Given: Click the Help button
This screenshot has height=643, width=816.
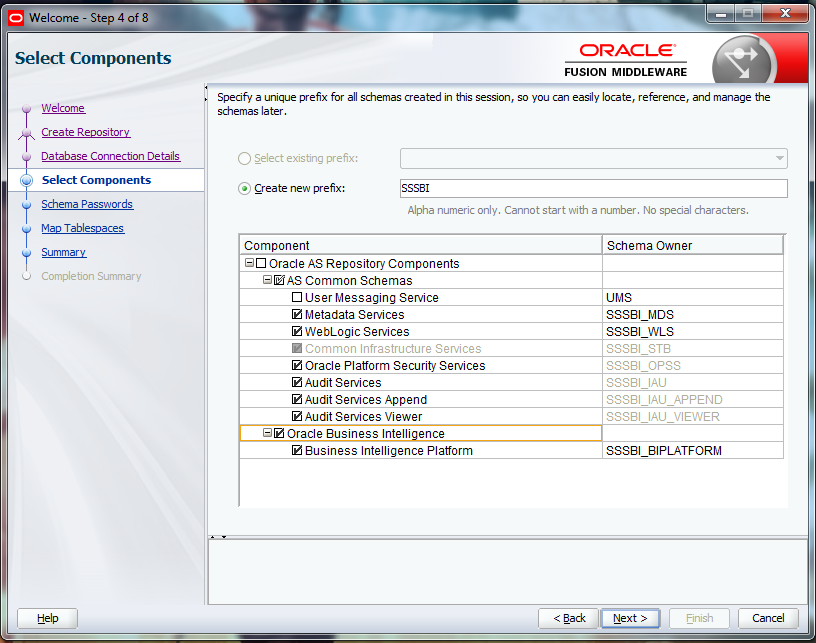Looking at the screenshot, I should coord(47,618).
